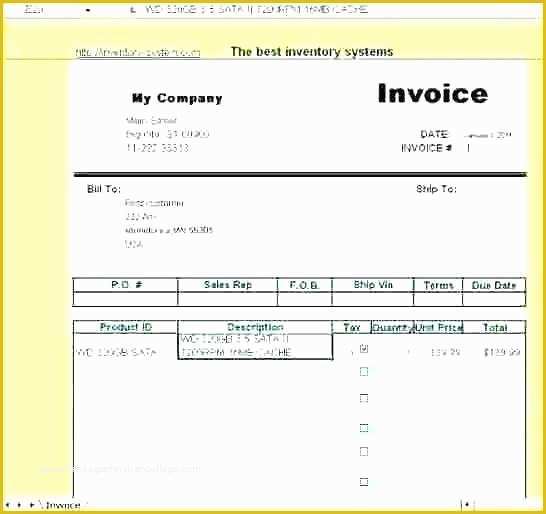Select the invoice number value cell
This screenshot has width=546, height=514.
[x=469, y=148]
